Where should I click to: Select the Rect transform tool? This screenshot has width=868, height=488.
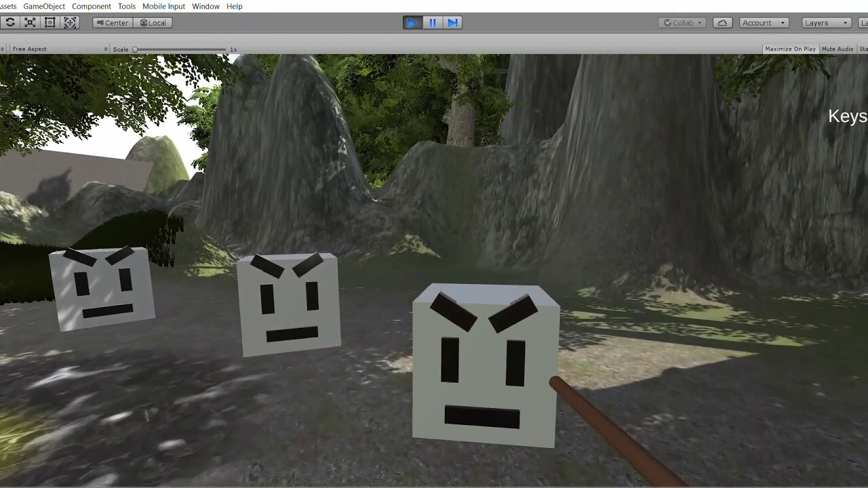[50, 22]
